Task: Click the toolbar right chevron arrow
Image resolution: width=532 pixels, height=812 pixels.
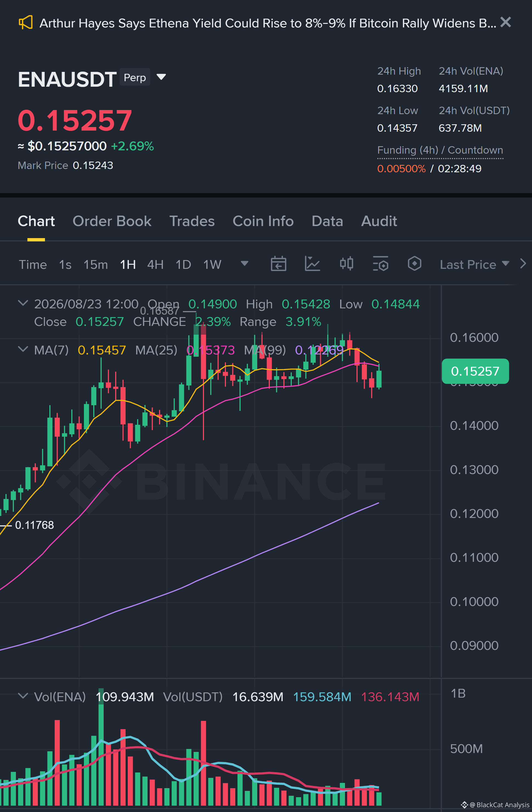Action: tap(523, 263)
